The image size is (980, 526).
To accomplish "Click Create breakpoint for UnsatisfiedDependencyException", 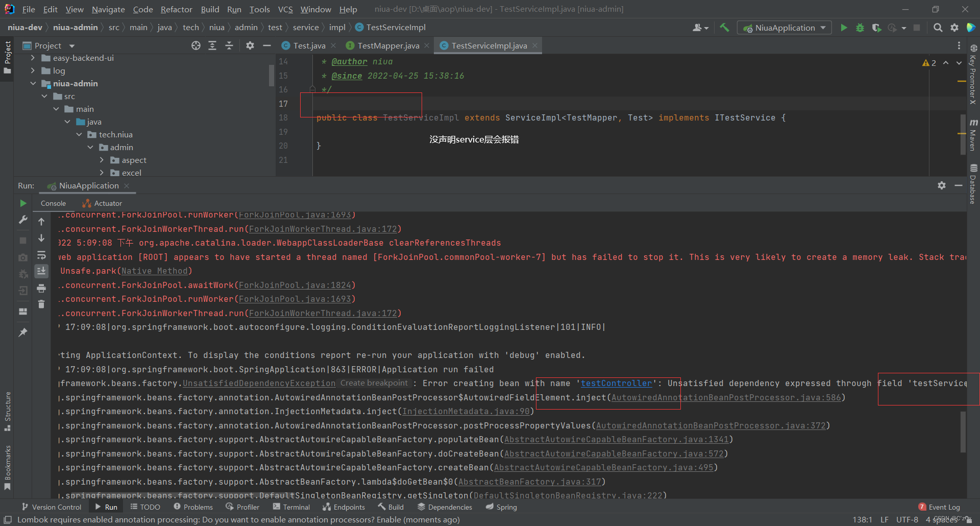I will [x=374, y=383].
